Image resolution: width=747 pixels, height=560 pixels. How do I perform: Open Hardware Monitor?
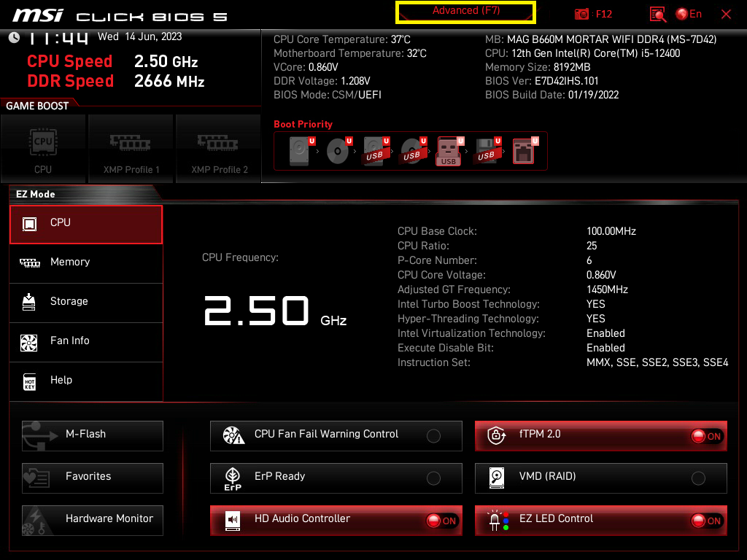pyautogui.click(x=93, y=521)
